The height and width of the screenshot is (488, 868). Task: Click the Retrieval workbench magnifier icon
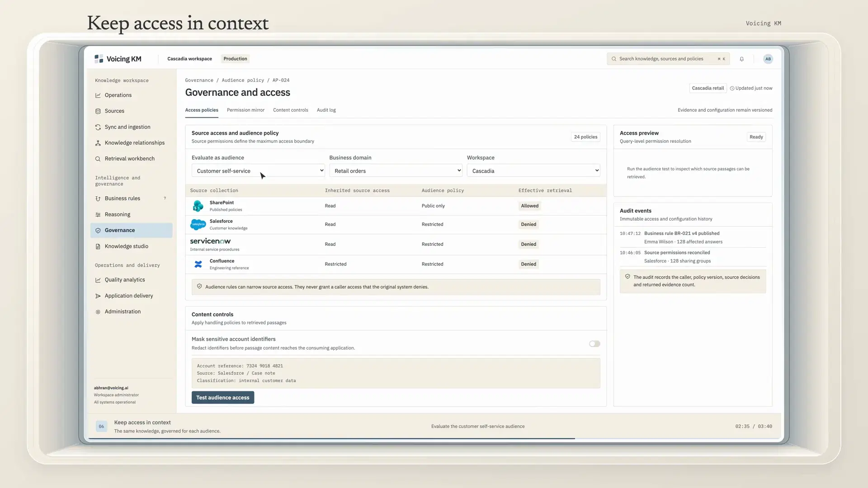[98, 159]
